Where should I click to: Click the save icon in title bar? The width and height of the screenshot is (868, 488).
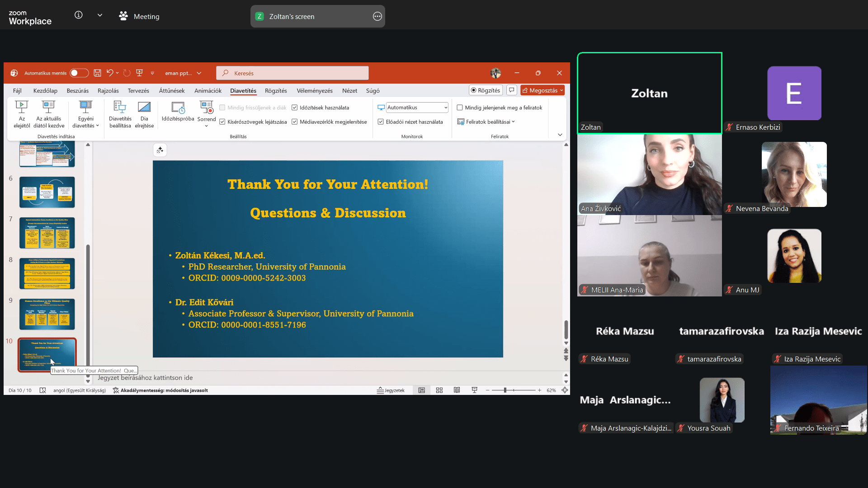point(97,73)
